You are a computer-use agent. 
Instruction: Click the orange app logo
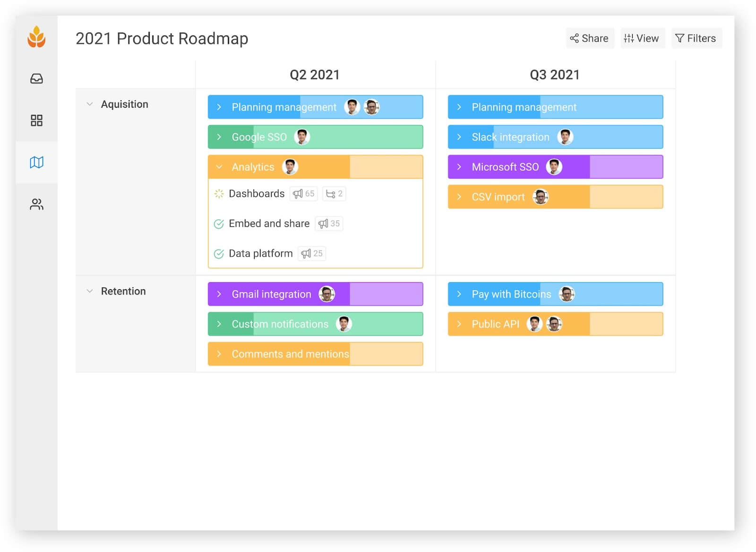pos(37,38)
